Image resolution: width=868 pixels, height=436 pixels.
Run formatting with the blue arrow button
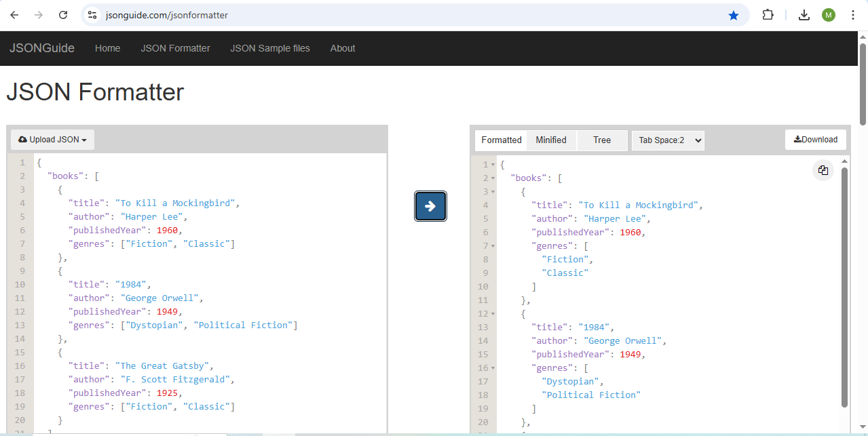(x=430, y=206)
